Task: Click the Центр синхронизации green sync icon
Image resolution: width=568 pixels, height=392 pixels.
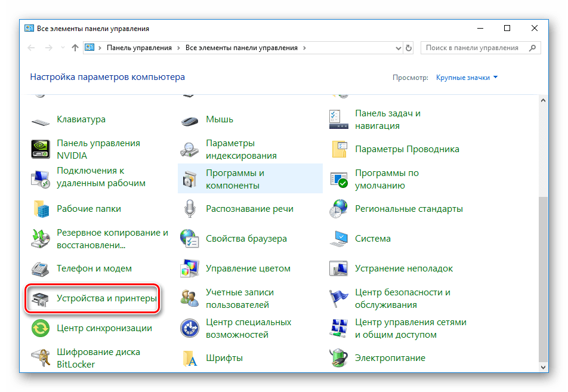Action: point(40,328)
